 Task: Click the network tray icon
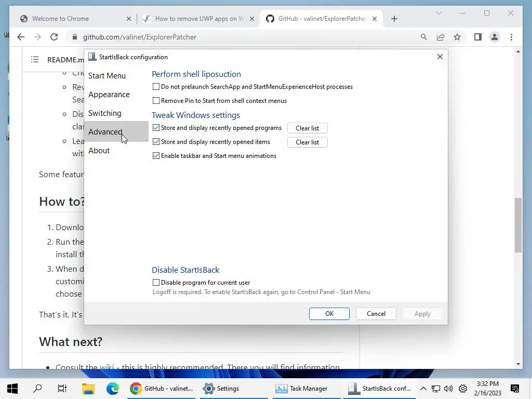(x=436, y=389)
